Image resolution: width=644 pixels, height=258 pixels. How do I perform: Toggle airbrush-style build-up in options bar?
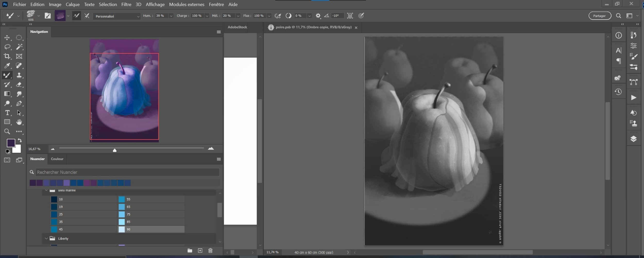click(278, 16)
